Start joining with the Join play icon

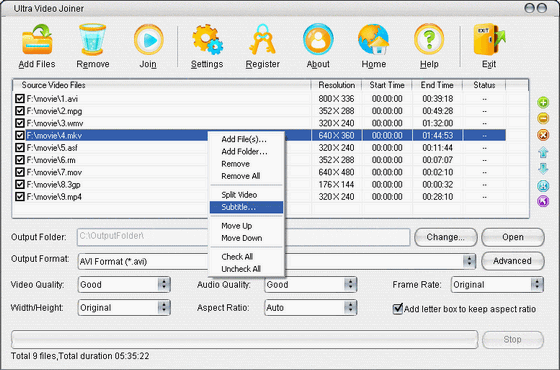149,40
